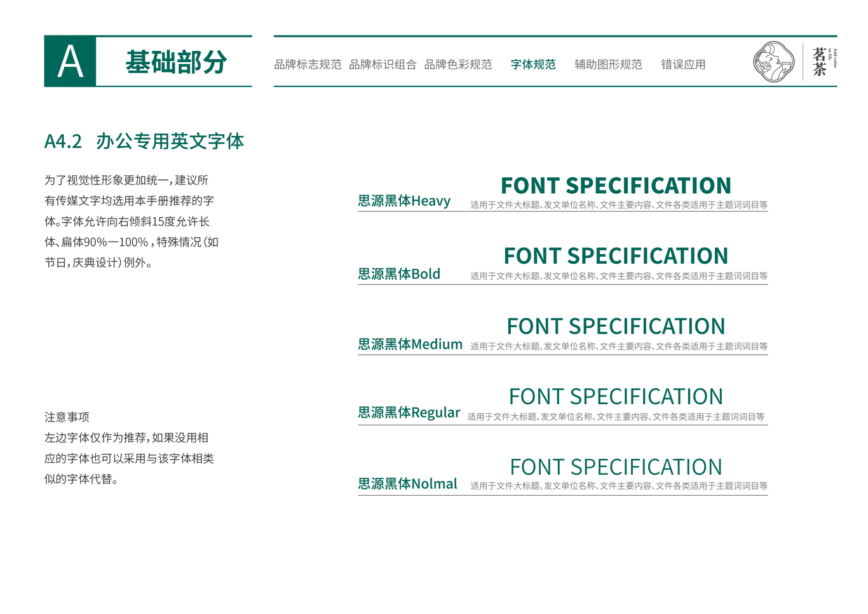Go to the 辅助图形规范 tab

pyautogui.click(x=608, y=64)
